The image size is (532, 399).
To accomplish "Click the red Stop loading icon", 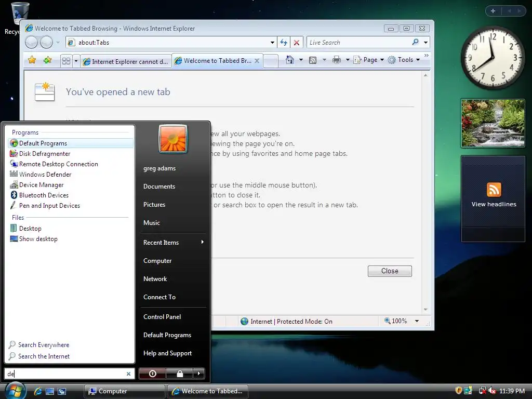I will point(297,43).
